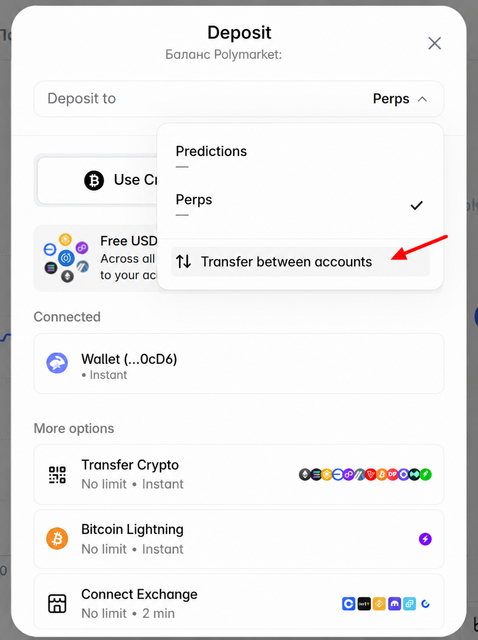
Task: Click the storefront icon for Connect Exchange
Action: [57, 603]
